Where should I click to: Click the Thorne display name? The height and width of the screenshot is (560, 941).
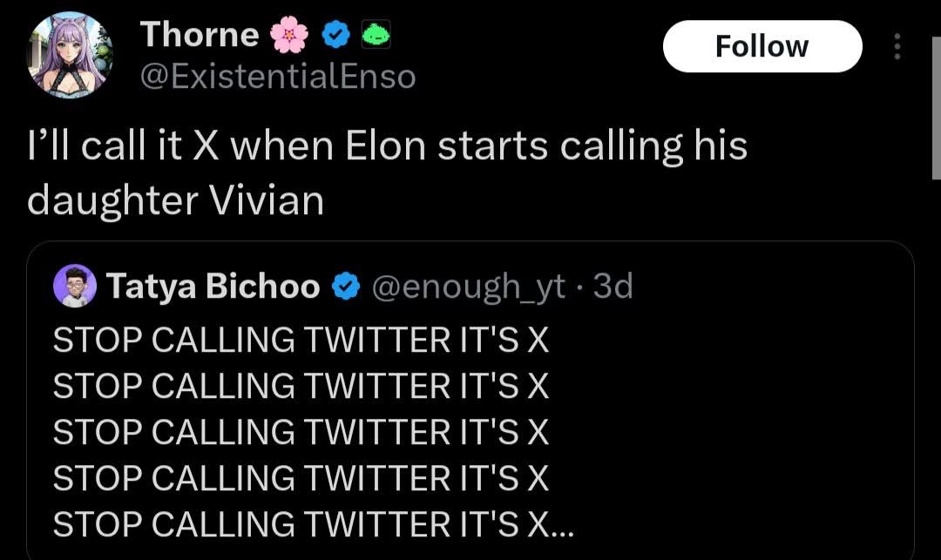pos(200,35)
